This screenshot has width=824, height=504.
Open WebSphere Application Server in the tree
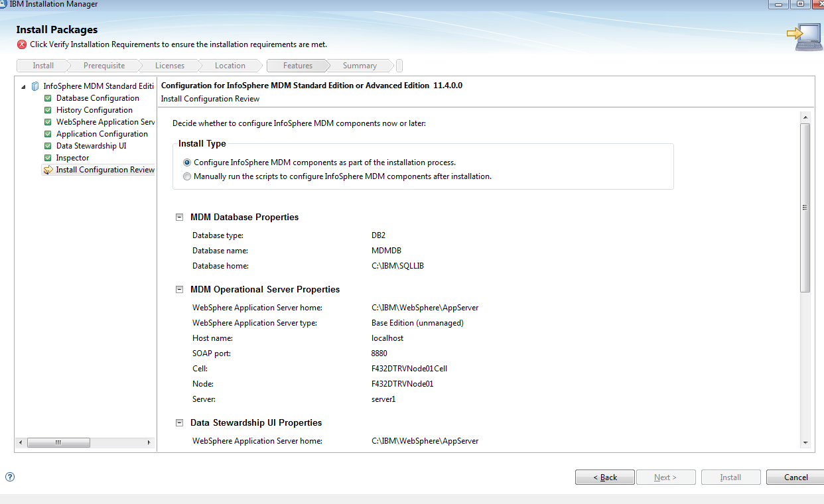(x=105, y=122)
